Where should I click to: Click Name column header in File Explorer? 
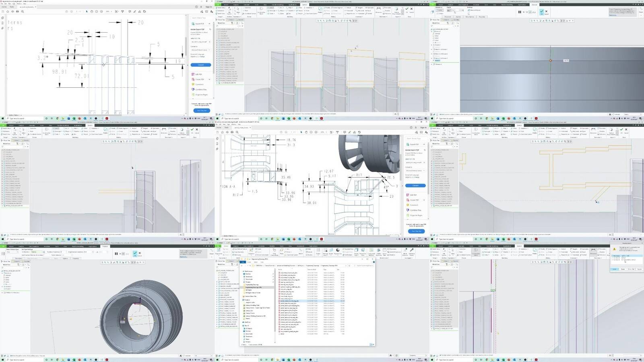(x=280, y=269)
